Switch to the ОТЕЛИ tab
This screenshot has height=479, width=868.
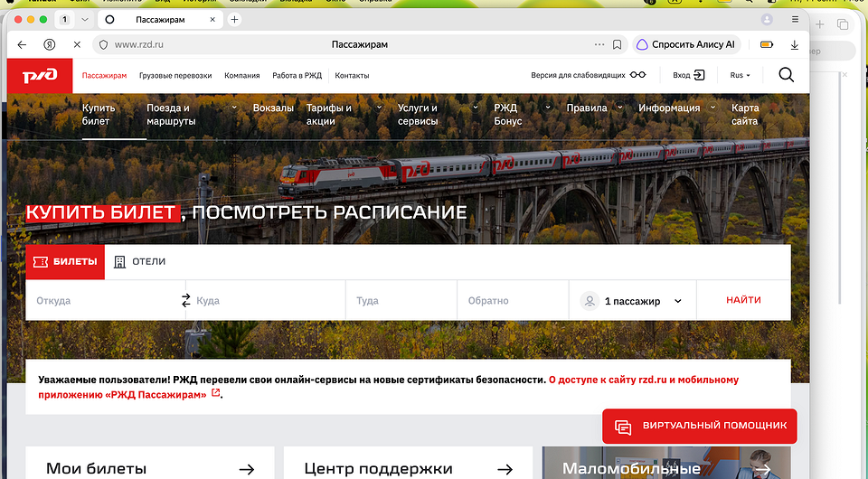coord(139,261)
